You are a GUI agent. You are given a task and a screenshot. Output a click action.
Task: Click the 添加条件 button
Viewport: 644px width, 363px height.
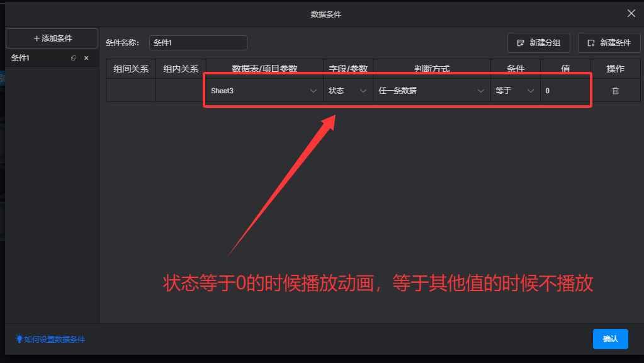pos(52,38)
